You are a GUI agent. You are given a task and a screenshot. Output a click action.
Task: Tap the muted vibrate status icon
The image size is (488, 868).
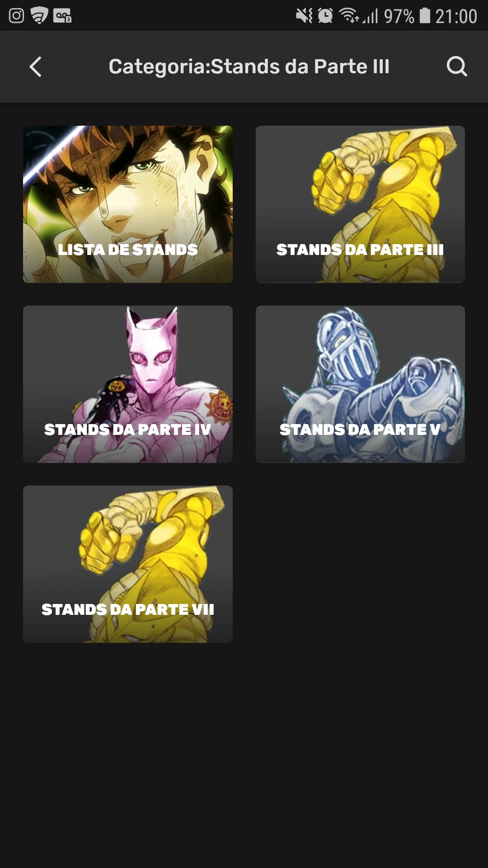(304, 16)
